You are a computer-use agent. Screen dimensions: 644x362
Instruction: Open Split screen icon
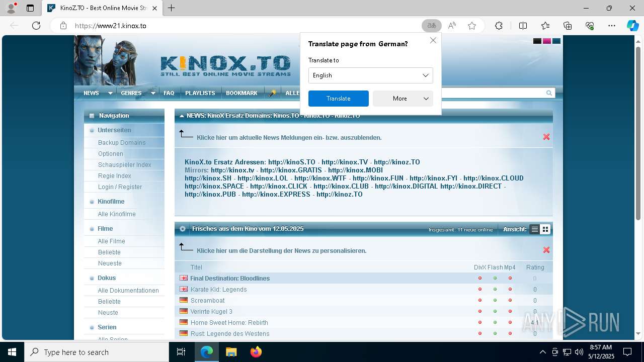click(x=523, y=26)
